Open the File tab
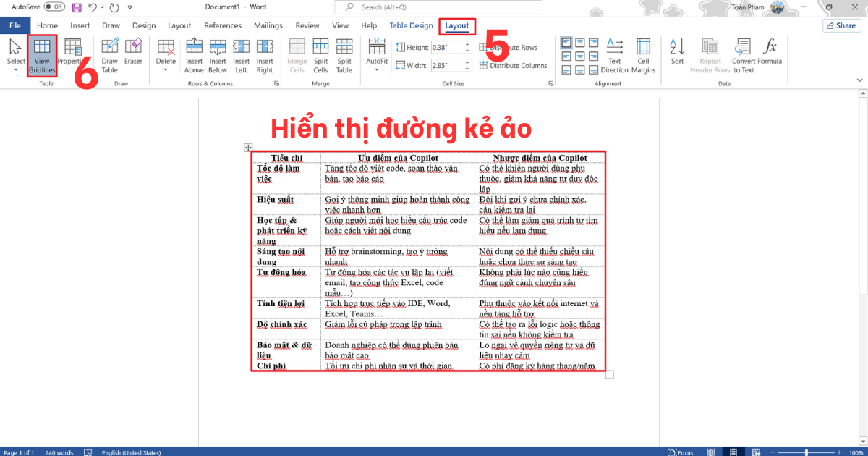868x456 pixels. tap(14, 25)
